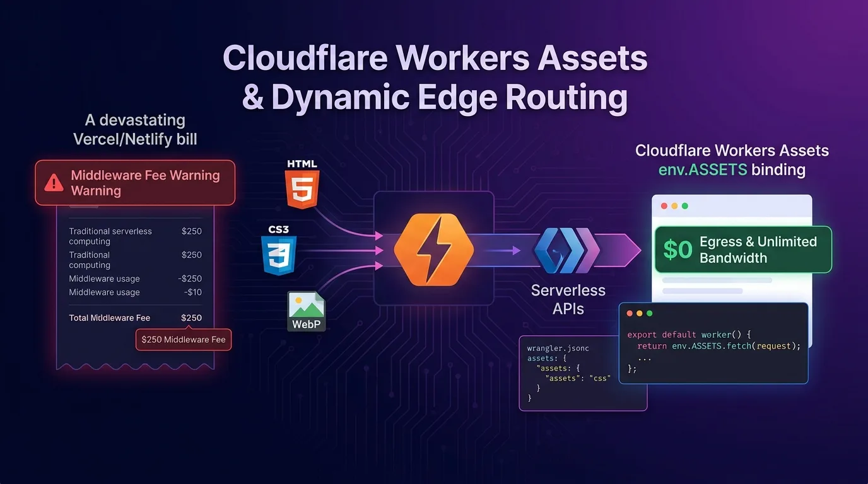Click the green dot in the worker code window
The image size is (868, 484).
(650, 313)
